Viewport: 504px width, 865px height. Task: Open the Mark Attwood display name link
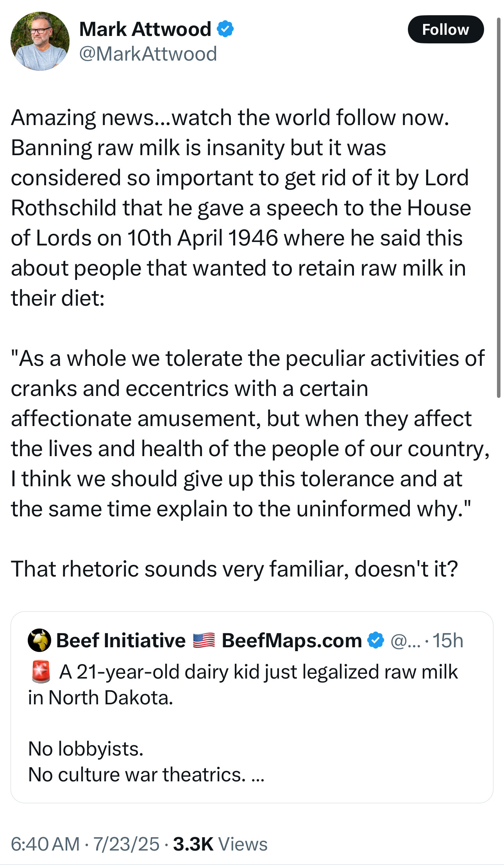tap(145, 29)
